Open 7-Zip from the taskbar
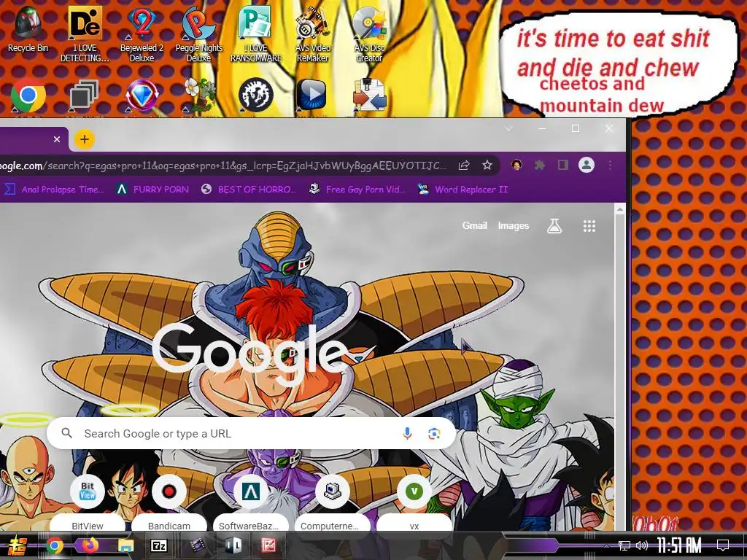The width and height of the screenshot is (747, 560). 158,545
